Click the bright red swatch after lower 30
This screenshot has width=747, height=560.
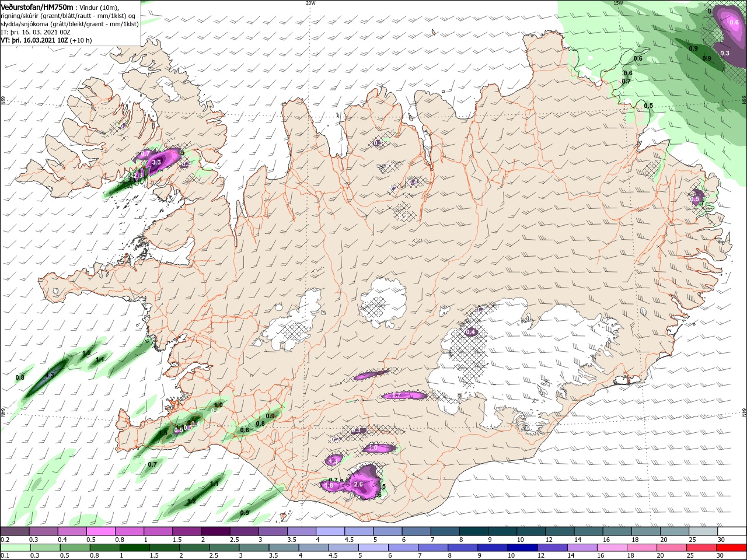point(732,548)
